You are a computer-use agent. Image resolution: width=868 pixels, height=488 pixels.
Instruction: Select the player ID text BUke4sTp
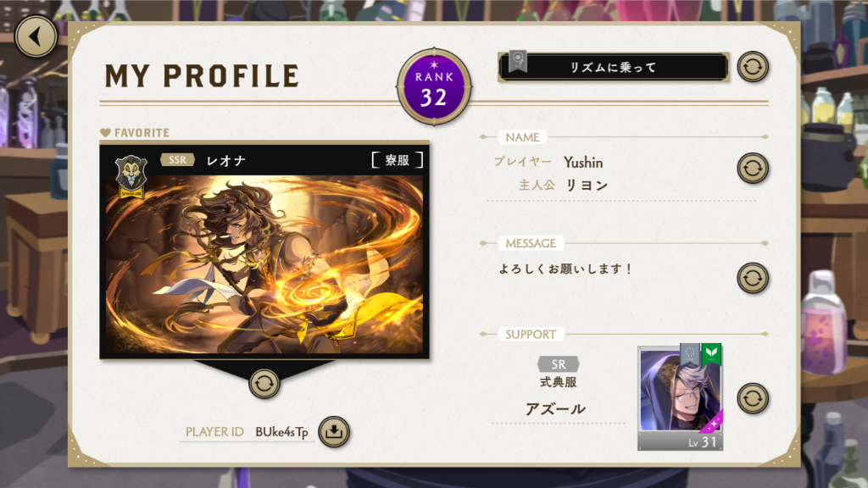click(281, 432)
